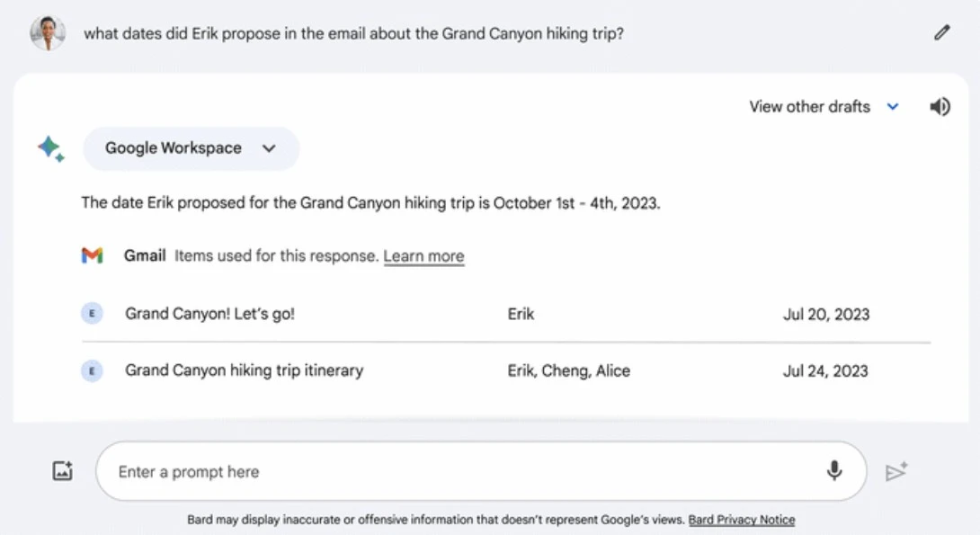Viewport: 980px width, 535px height.
Task: Open the Google Workspace dropdown chip
Action: click(x=191, y=148)
